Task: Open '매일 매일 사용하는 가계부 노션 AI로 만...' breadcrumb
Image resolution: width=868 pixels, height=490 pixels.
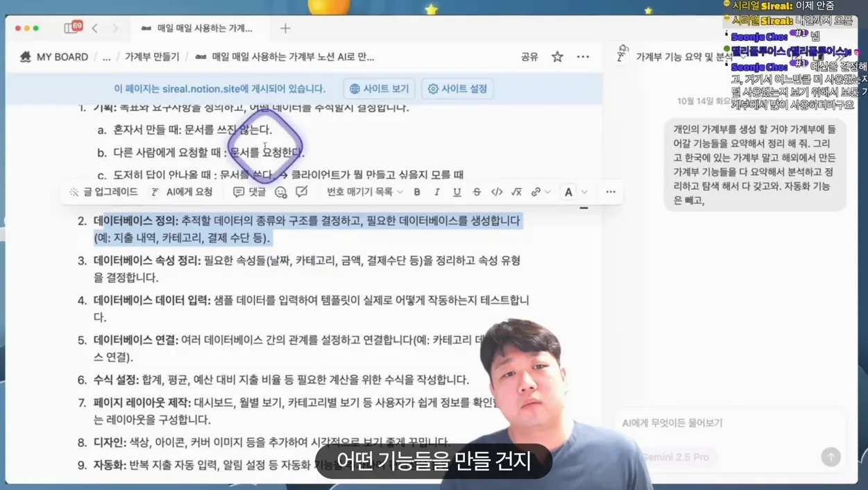Action: click(x=284, y=57)
